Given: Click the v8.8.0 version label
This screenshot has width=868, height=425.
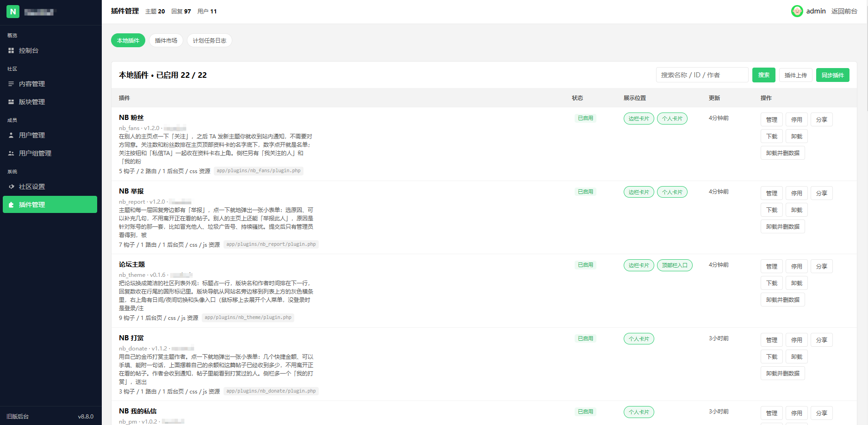Looking at the screenshot, I should pyautogui.click(x=86, y=416).
